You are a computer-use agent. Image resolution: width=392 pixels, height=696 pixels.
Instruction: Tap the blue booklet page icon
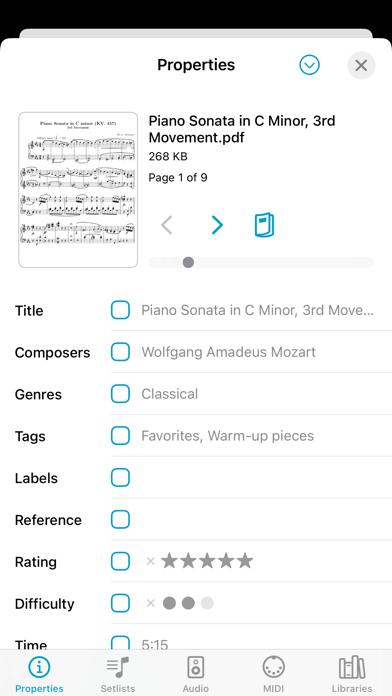pyautogui.click(x=264, y=225)
